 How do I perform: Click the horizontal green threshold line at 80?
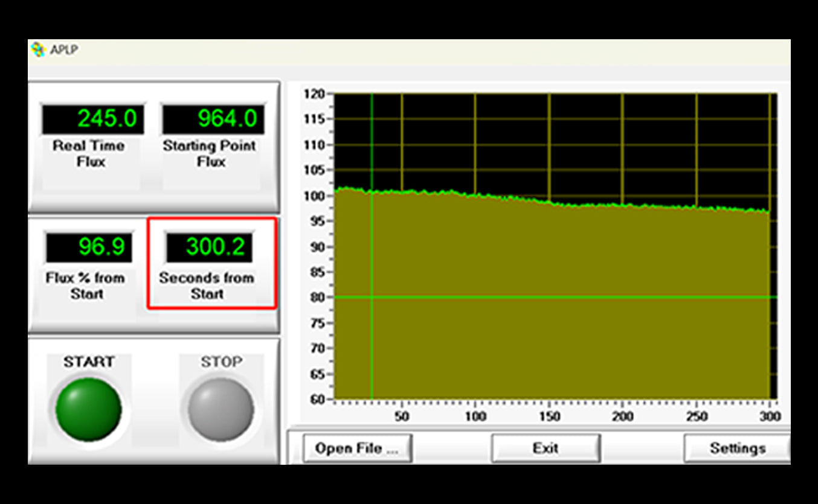click(x=544, y=297)
